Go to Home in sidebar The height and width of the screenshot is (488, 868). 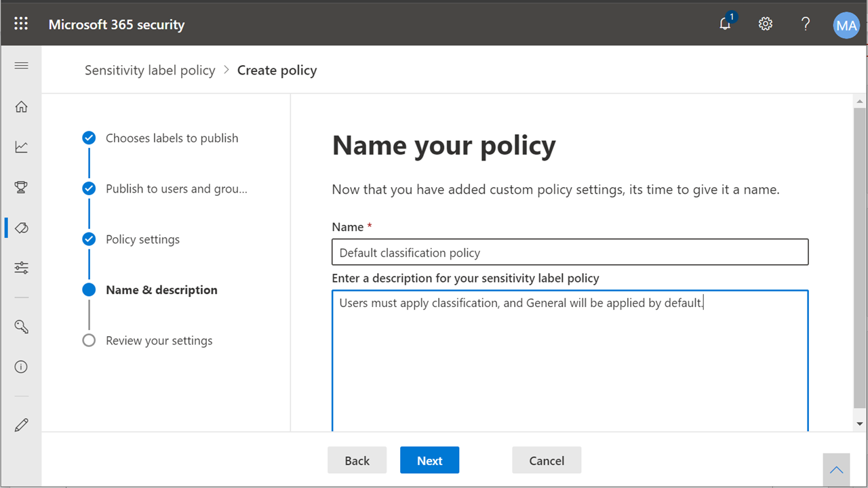21,106
